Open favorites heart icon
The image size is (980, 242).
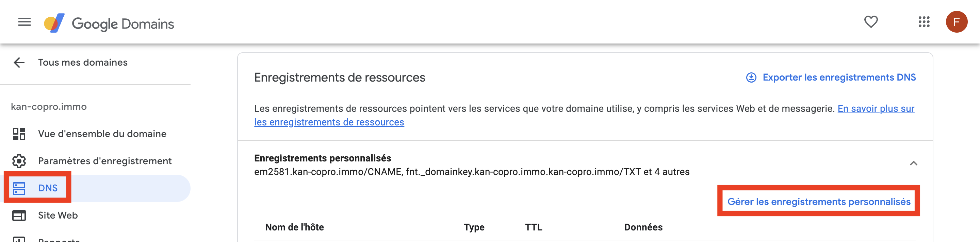(x=871, y=22)
